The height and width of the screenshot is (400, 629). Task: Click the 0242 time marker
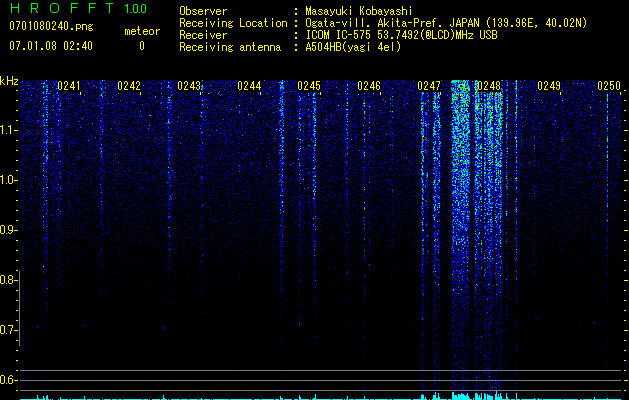coord(129,86)
